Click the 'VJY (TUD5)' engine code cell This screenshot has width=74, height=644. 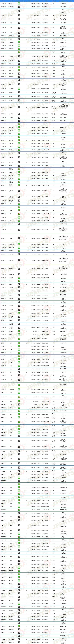tap(63, 118)
